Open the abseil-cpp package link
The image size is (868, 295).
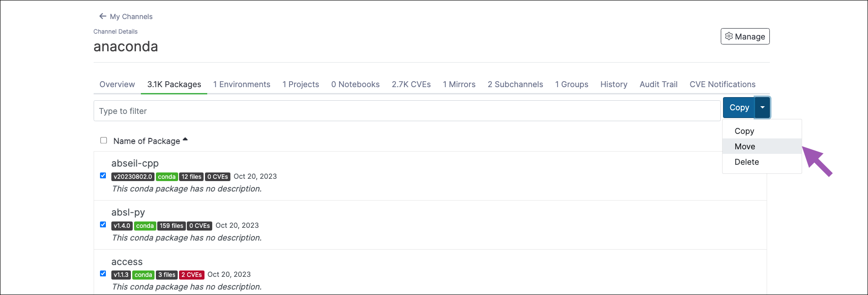(x=135, y=163)
